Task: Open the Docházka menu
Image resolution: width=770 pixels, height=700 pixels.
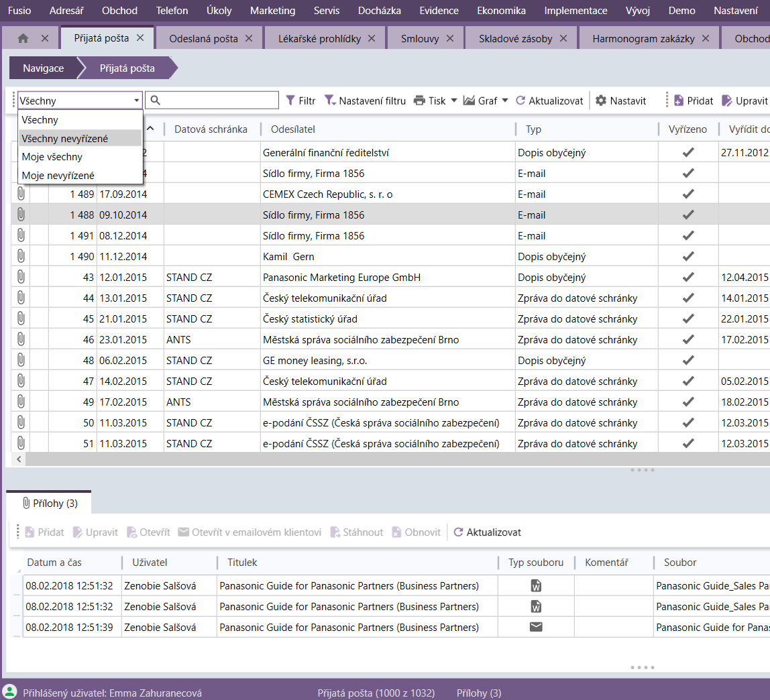Action: click(x=380, y=11)
